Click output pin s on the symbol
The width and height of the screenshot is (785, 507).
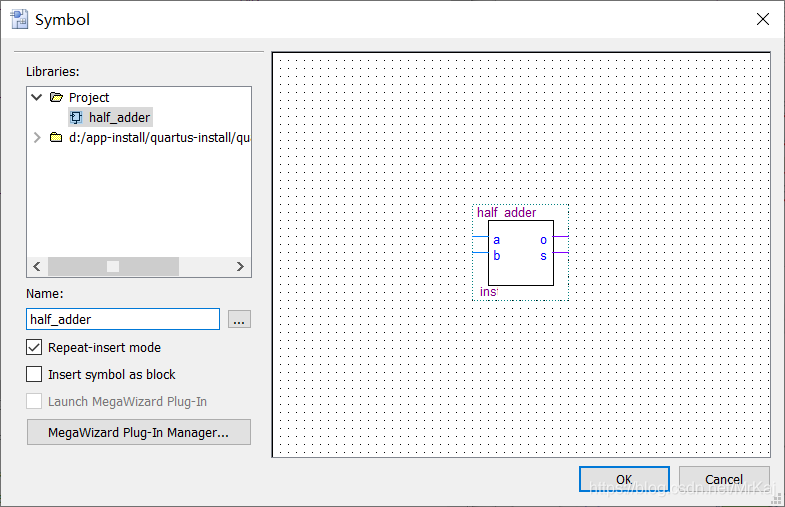coord(543,256)
